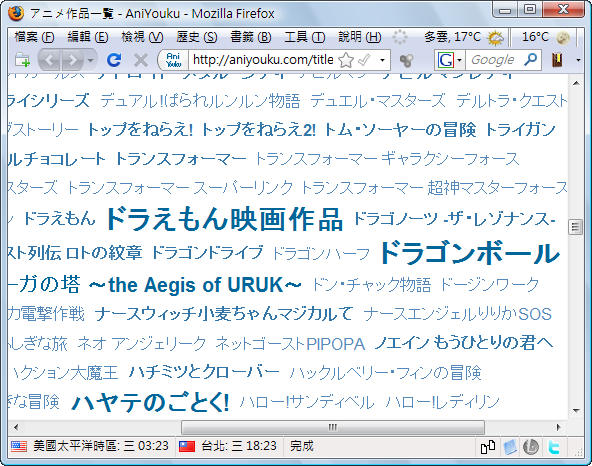Screen dimensions: 592x466
Task: Click the search magnifier icon
Action: (531, 59)
